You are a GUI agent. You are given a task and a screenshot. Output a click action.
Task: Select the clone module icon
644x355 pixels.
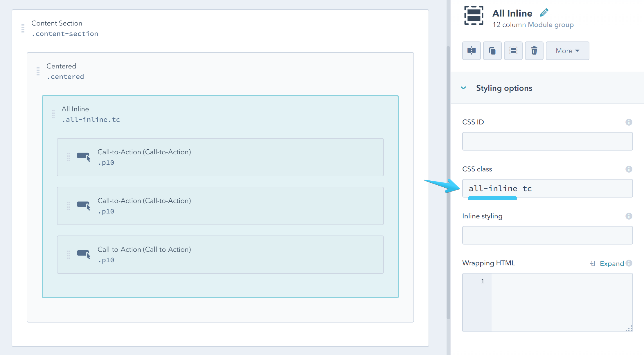[x=492, y=51]
